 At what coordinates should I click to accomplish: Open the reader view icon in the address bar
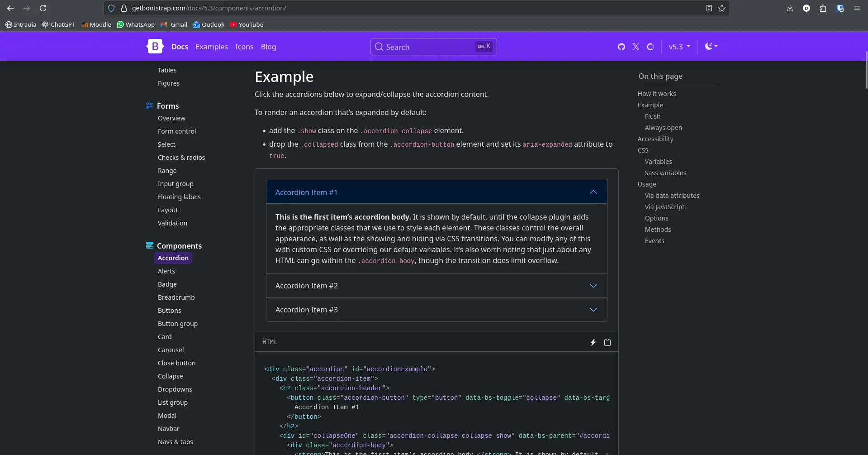(709, 8)
